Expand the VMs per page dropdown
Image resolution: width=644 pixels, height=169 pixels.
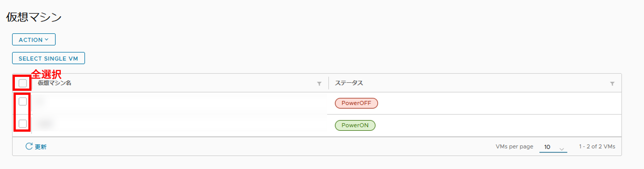(553, 147)
